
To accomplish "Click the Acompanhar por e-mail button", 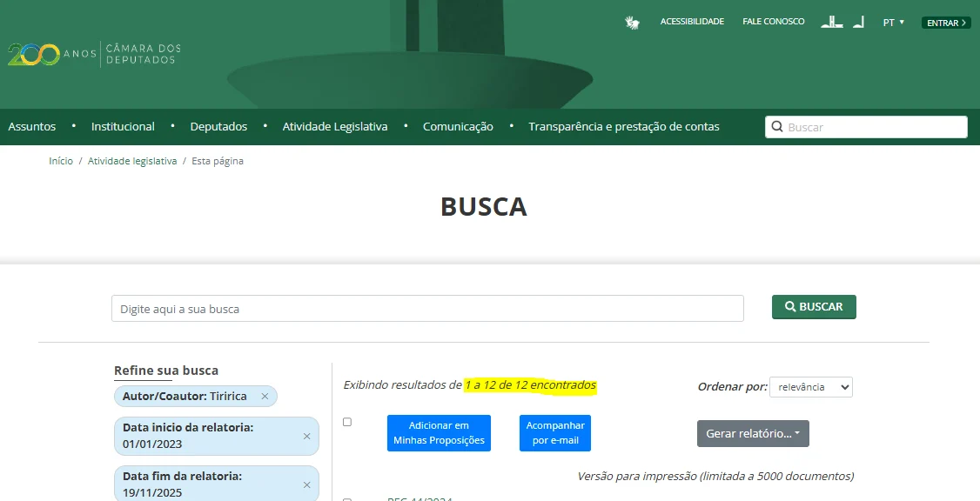I will click(x=555, y=433).
